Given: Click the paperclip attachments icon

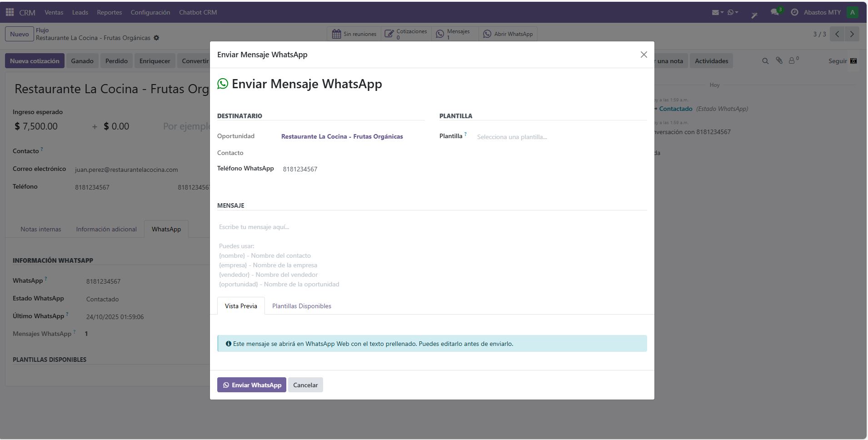Looking at the screenshot, I should [x=779, y=60].
